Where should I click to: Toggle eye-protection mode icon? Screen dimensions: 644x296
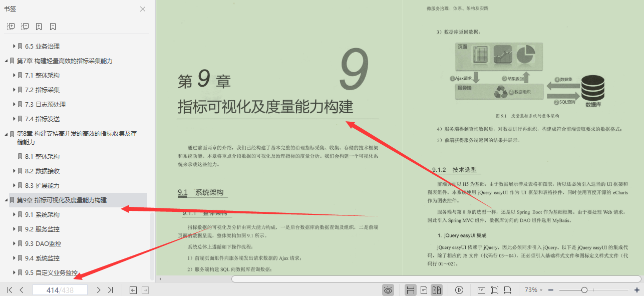[388, 290]
